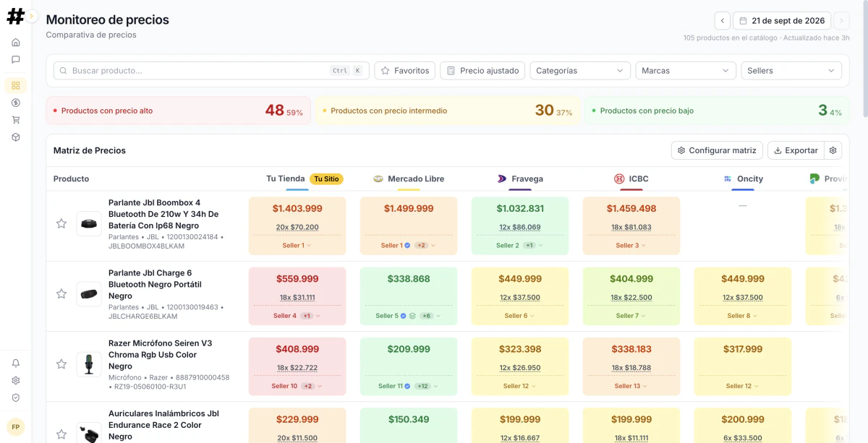This screenshot has width=868, height=443.
Task: Select the grid matrix sidebar icon
Action: 16,85
